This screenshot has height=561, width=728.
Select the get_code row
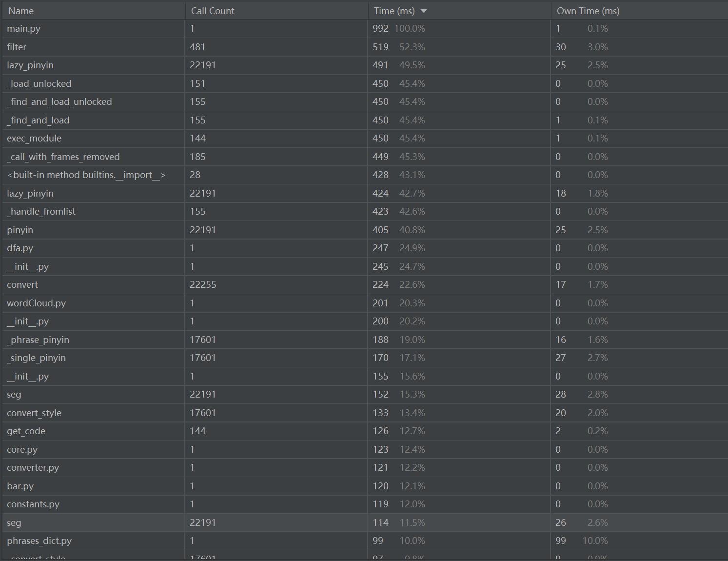coord(365,431)
